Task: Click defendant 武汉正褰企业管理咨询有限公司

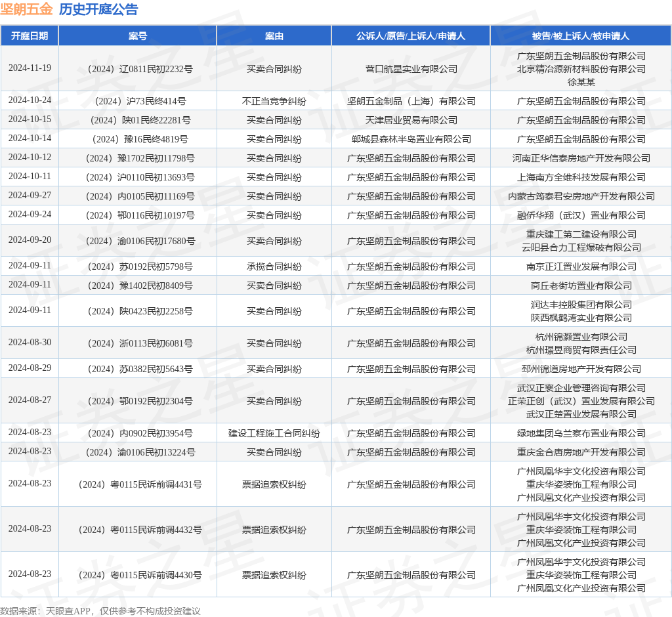Action: click(581, 388)
